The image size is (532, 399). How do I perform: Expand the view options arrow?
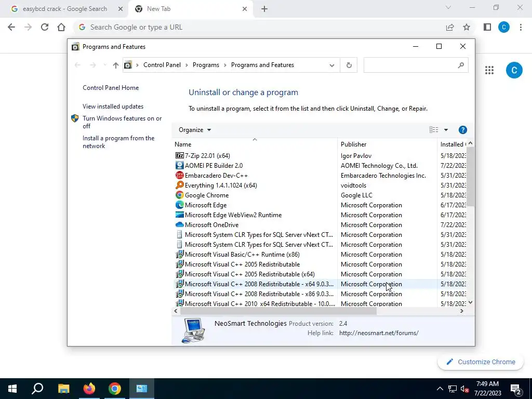[x=446, y=130]
